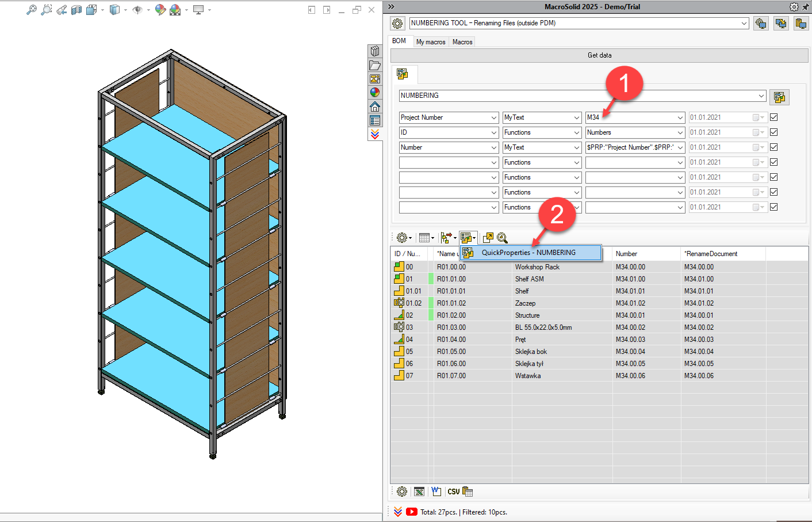Export to Word icon in bottom toolbar

(x=436, y=491)
